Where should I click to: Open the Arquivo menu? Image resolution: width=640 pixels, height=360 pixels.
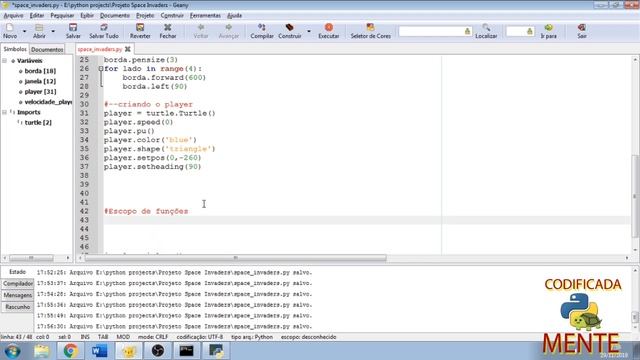click(x=13, y=16)
